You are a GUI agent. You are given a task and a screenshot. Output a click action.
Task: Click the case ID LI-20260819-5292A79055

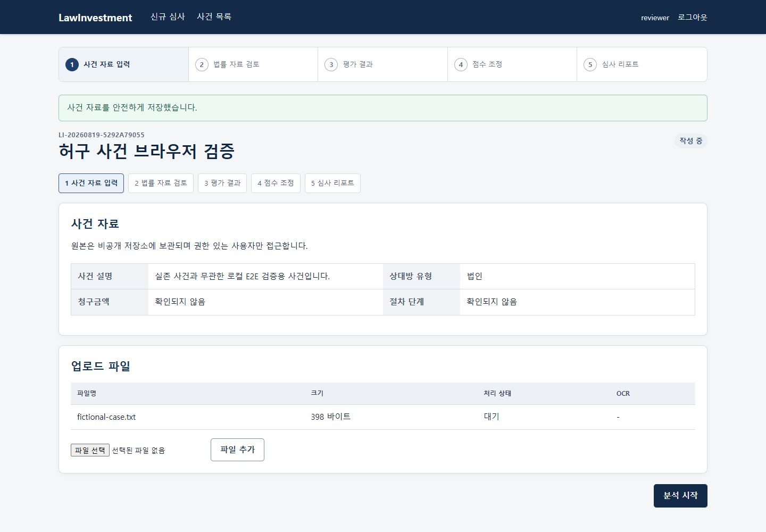(102, 135)
